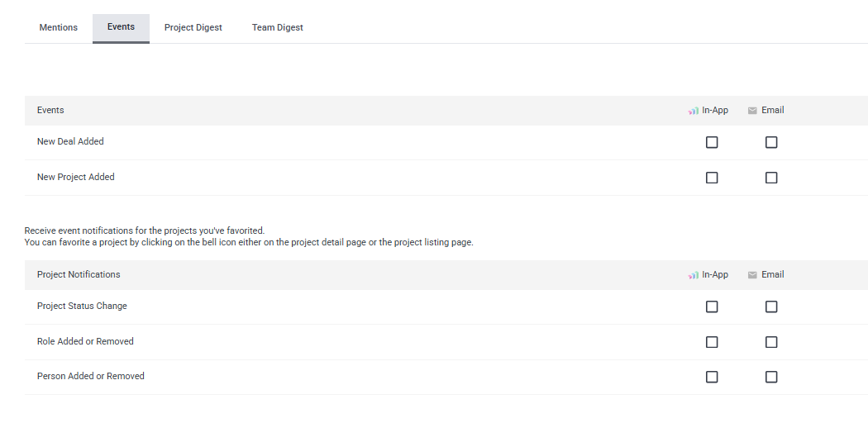Screen dimensions: 868x423
Task: Enable In-App for Person Added or Removed
Action: click(712, 377)
